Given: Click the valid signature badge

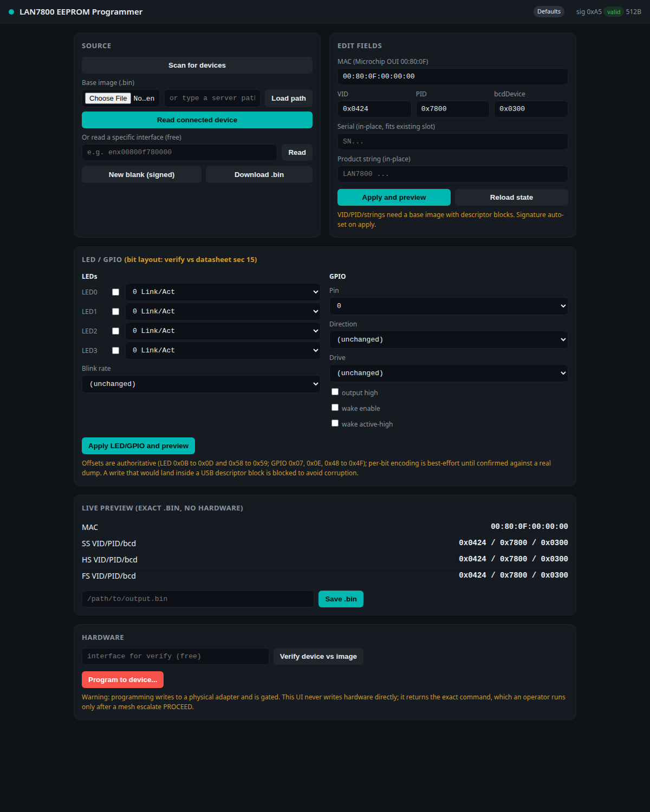Looking at the screenshot, I should pyautogui.click(x=614, y=12).
